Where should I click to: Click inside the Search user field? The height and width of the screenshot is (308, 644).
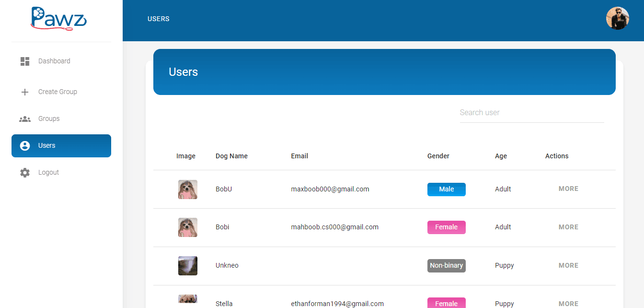pyautogui.click(x=531, y=112)
